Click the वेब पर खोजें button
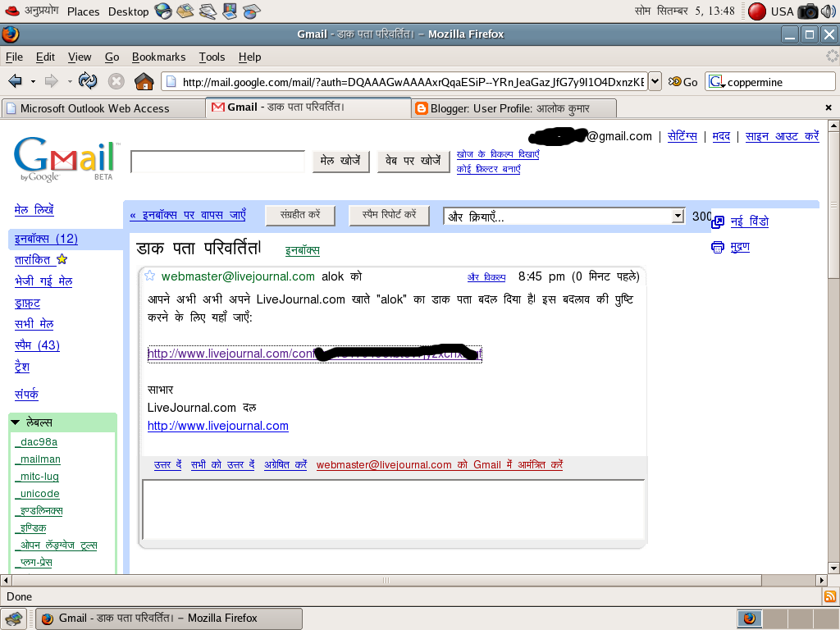 click(413, 162)
